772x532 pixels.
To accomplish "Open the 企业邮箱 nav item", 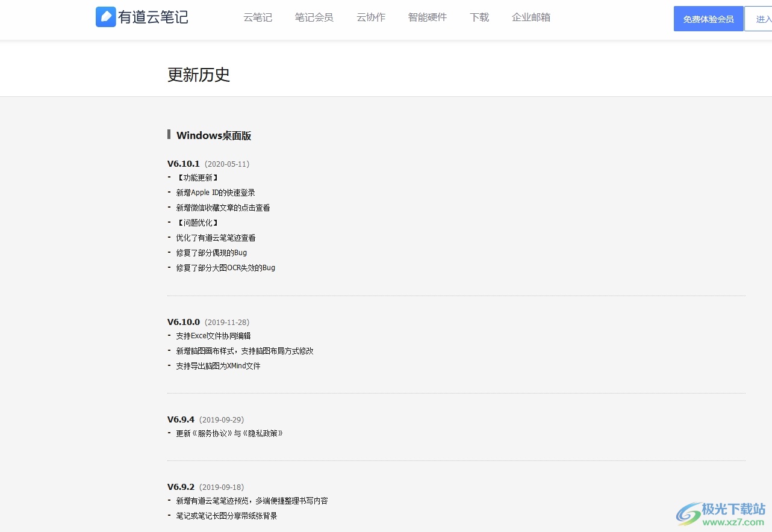I will 531,17.
